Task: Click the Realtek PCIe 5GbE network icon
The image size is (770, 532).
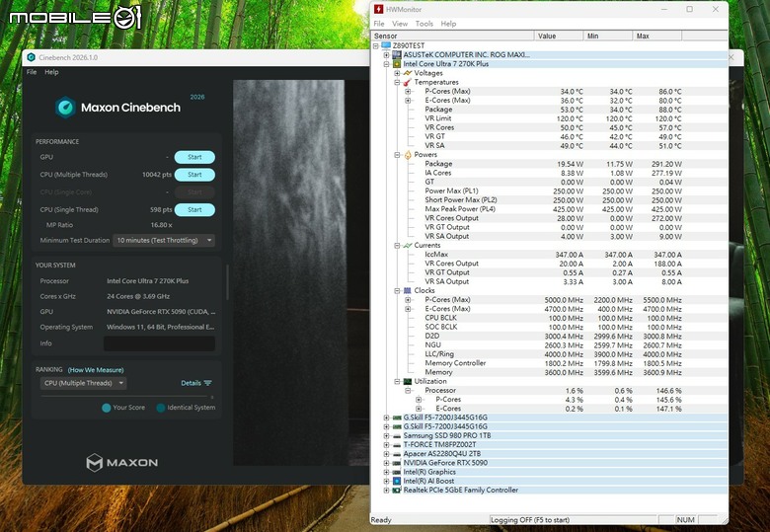Action: pyautogui.click(x=397, y=491)
